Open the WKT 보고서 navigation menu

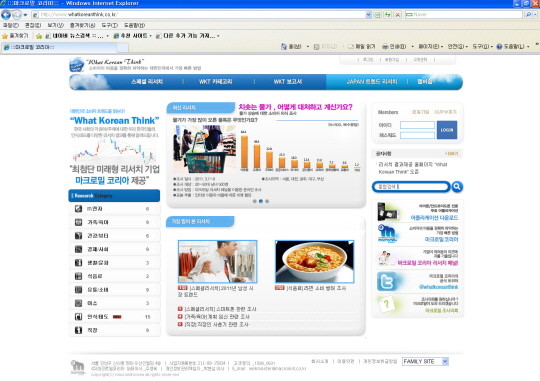[288, 82]
